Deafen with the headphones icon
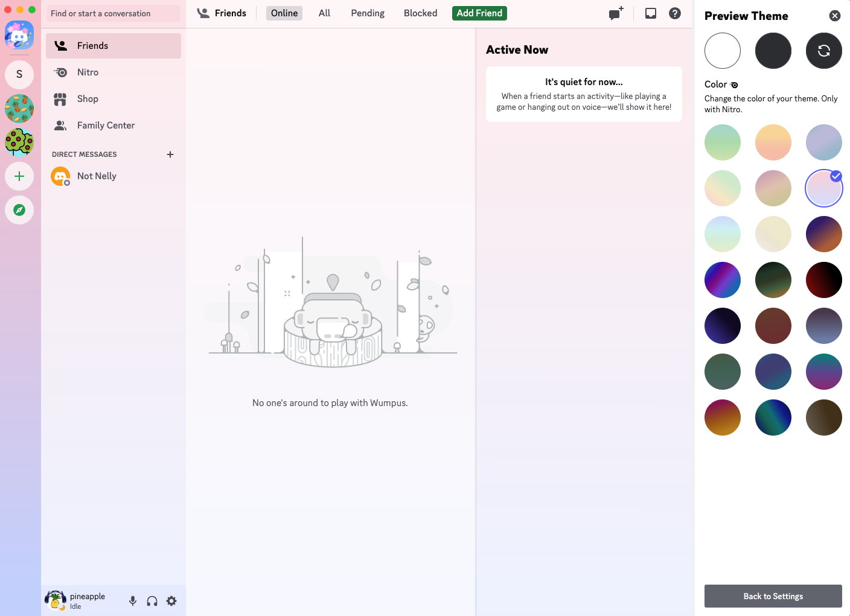 (152, 601)
